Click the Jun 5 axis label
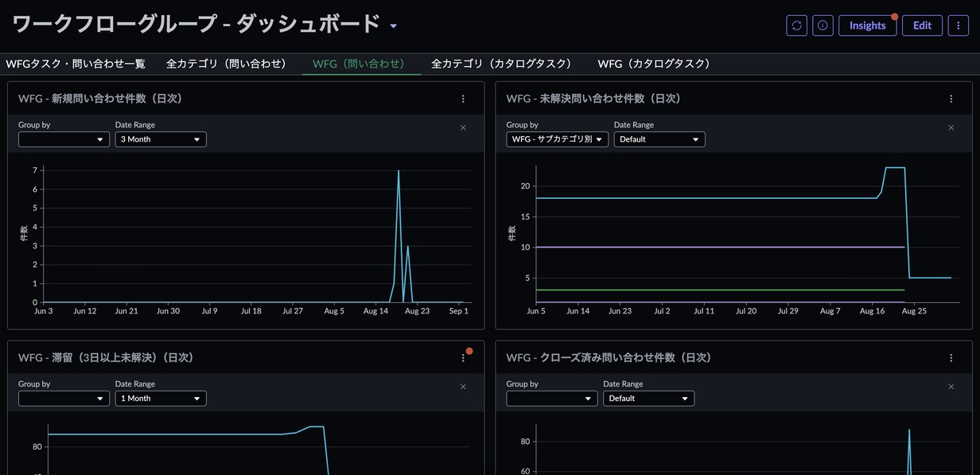The image size is (980, 475). [536, 311]
